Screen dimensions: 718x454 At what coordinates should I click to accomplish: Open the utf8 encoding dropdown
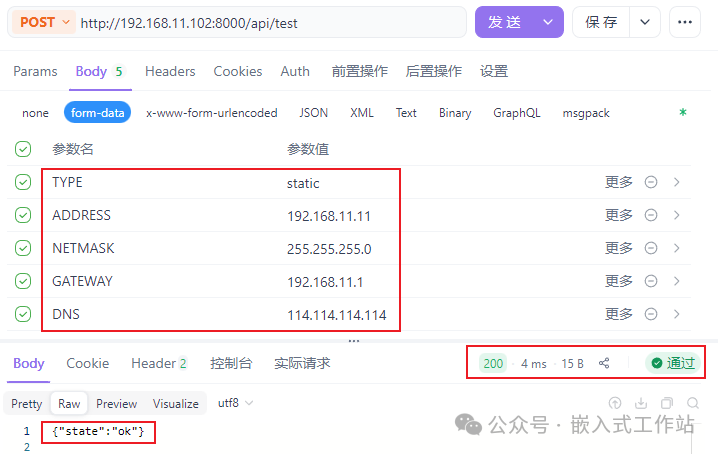pyautogui.click(x=236, y=403)
